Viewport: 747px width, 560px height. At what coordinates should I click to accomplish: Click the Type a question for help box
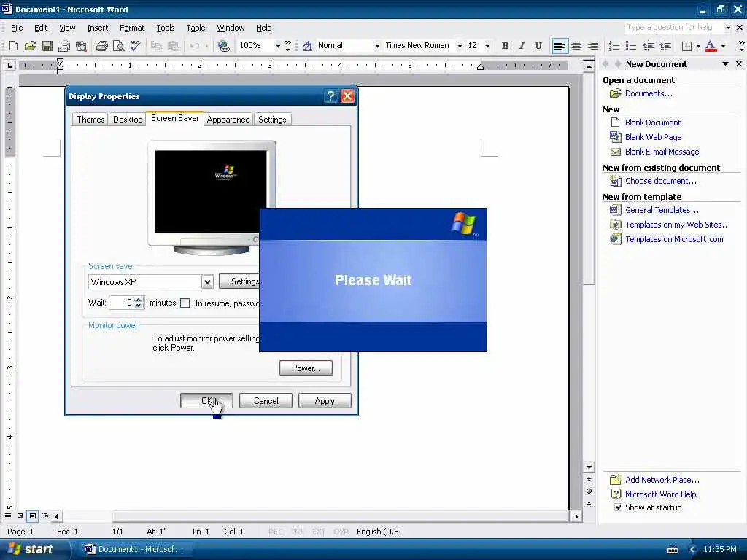673,28
